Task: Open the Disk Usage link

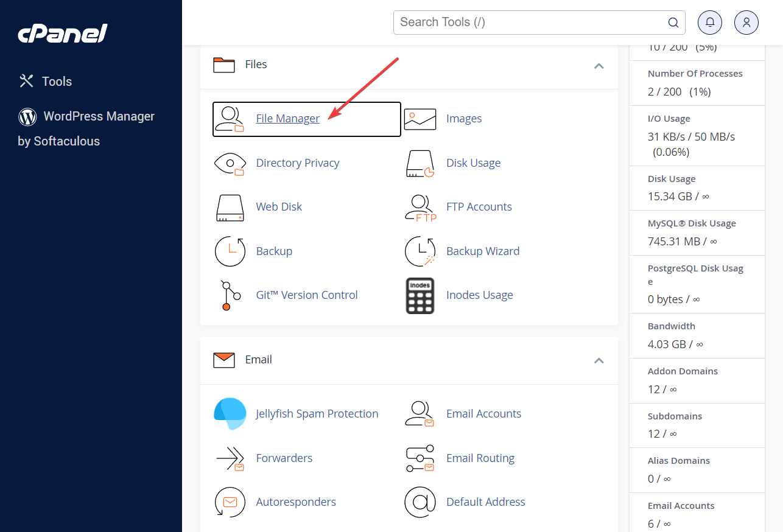Action: coord(474,163)
